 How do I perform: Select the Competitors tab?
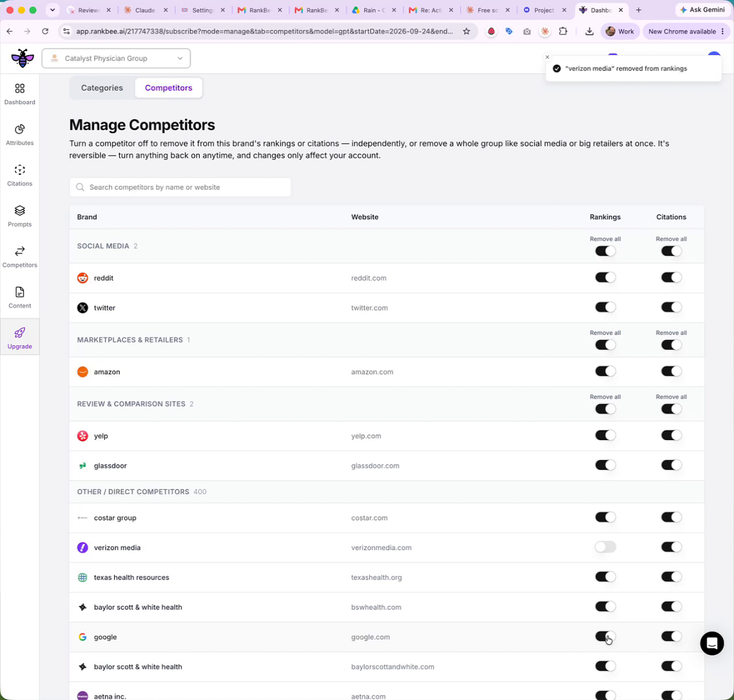point(168,88)
